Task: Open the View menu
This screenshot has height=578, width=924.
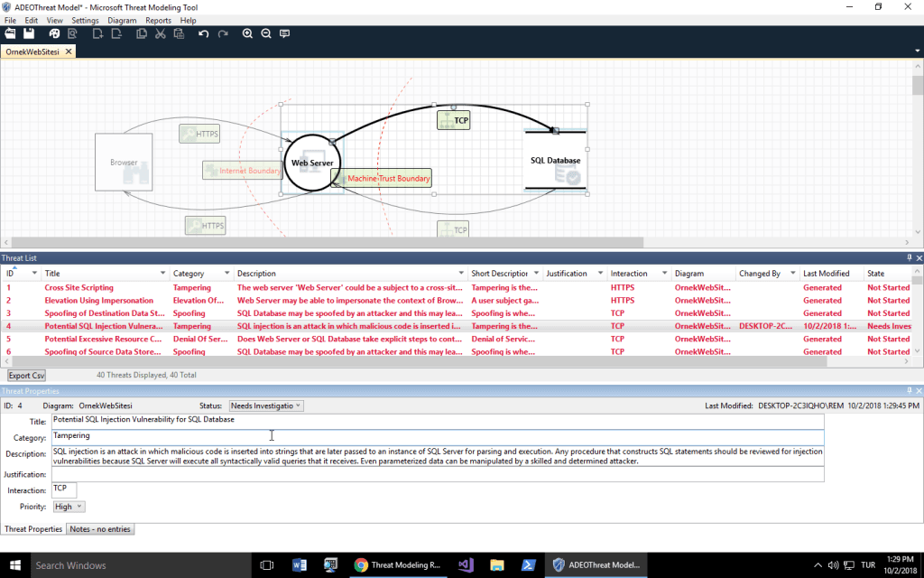Action: point(55,20)
